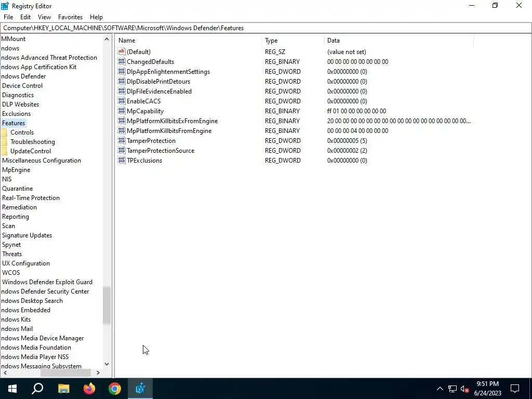Click the Troubleshooting folder icon
Viewport: 532px width, 399px height.
point(4,141)
